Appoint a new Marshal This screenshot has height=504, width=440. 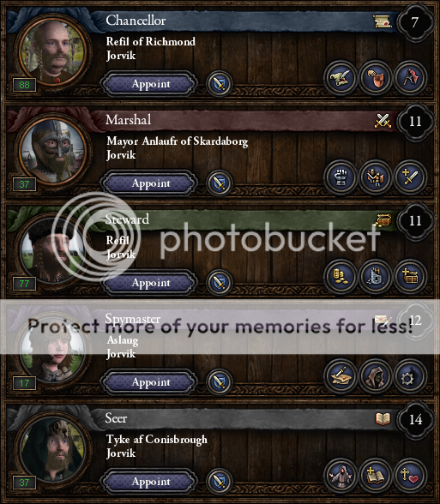(149, 183)
